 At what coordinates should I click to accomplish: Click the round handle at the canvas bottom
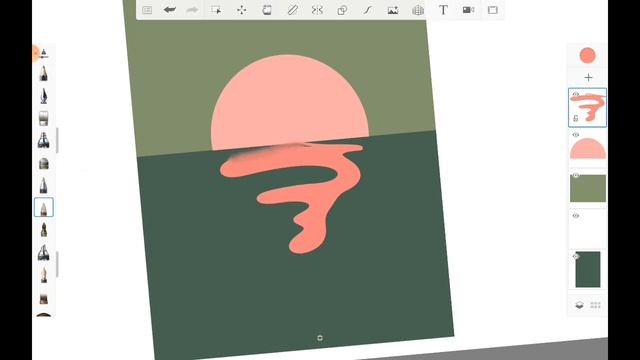tap(320, 338)
